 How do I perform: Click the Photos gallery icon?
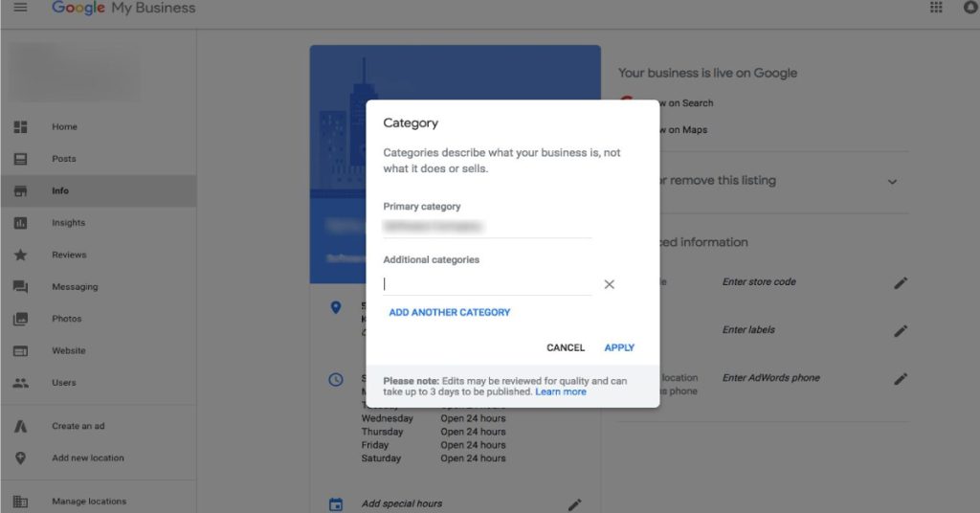tap(21, 319)
